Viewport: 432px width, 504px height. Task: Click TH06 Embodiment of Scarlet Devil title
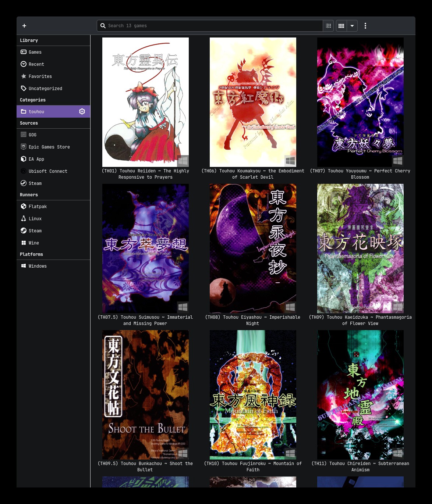(x=253, y=174)
